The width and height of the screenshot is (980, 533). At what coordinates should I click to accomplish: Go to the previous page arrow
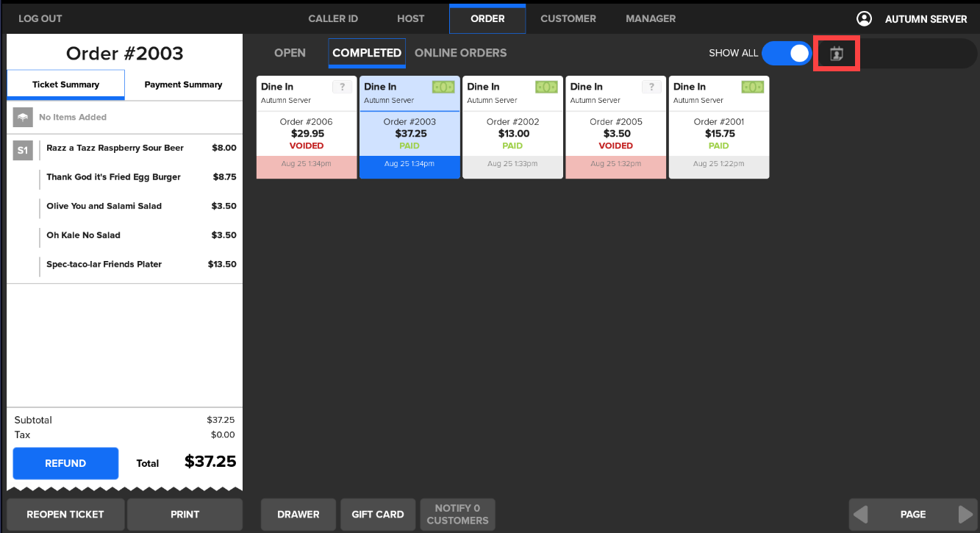pyautogui.click(x=861, y=515)
